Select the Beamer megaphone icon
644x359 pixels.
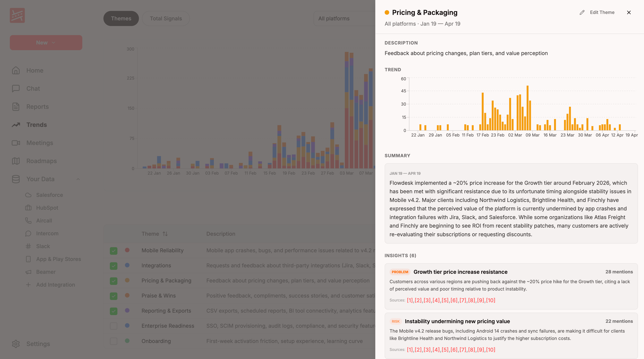pos(28,272)
